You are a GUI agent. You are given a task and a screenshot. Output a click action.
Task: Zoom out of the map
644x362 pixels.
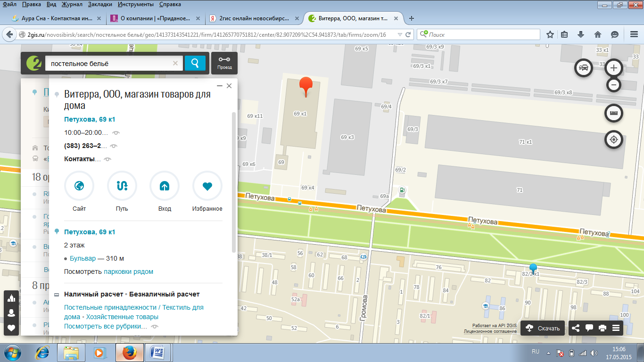point(614,85)
